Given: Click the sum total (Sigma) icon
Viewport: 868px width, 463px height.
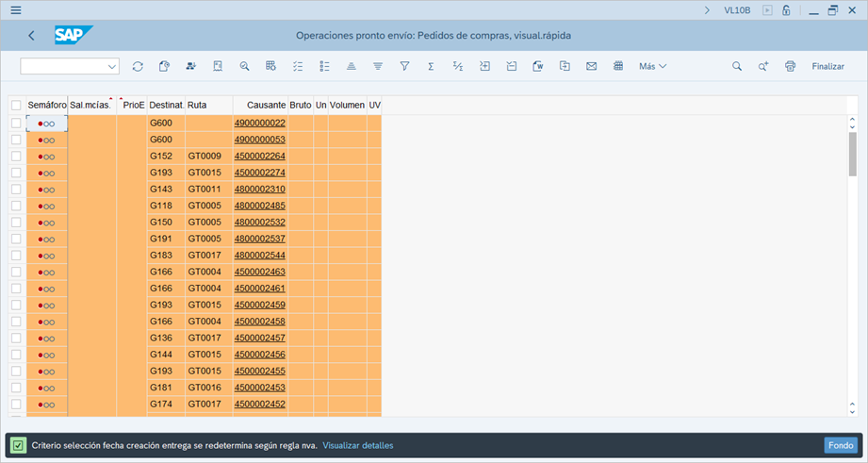Looking at the screenshot, I should [431, 67].
